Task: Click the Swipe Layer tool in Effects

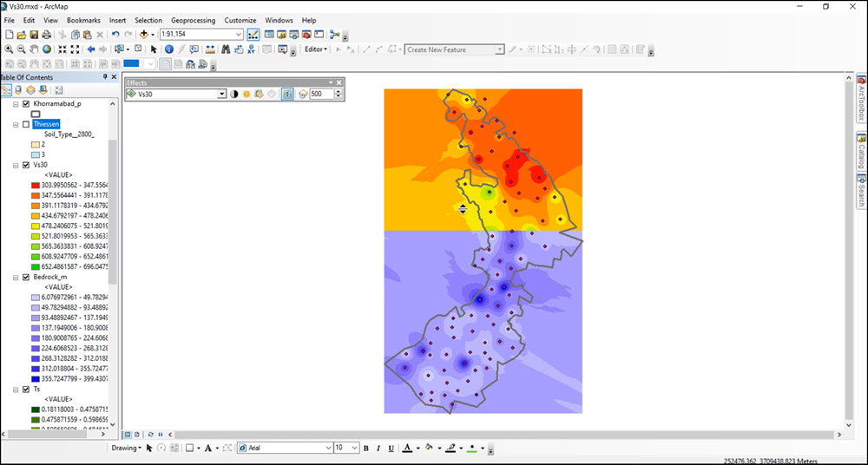Action: (x=287, y=94)
